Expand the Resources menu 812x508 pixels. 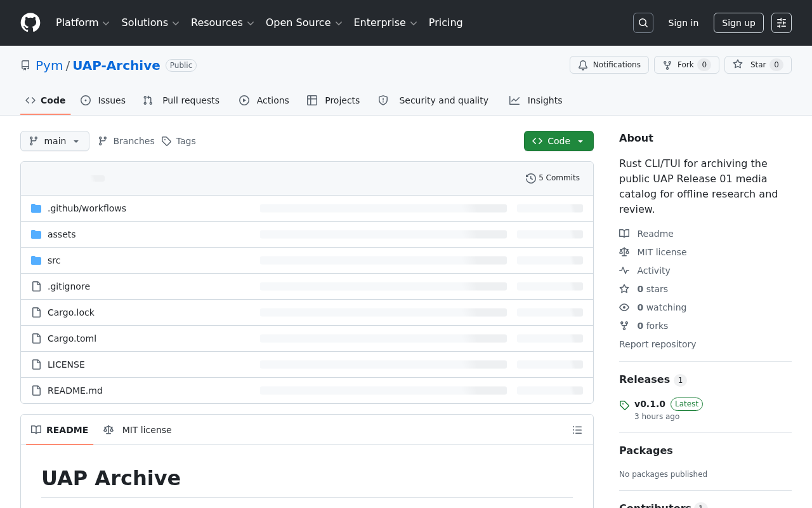(222, 23)
